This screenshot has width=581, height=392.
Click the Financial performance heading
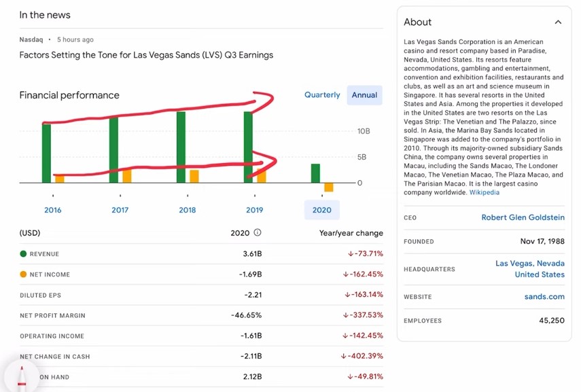tap(69, 95)
